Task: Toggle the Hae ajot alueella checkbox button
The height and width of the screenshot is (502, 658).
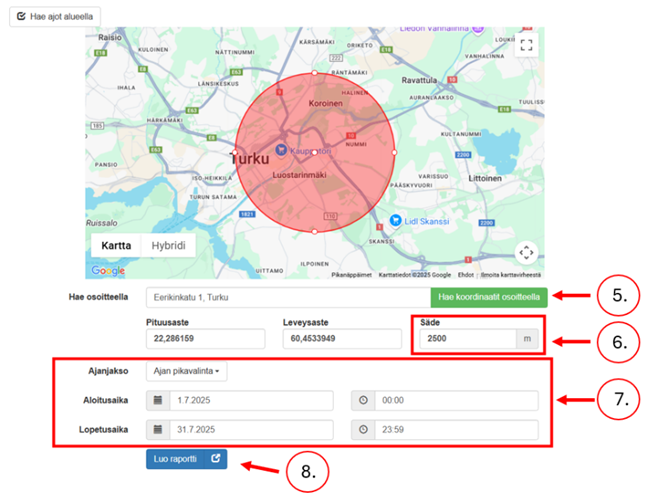Action: point(53,17)
